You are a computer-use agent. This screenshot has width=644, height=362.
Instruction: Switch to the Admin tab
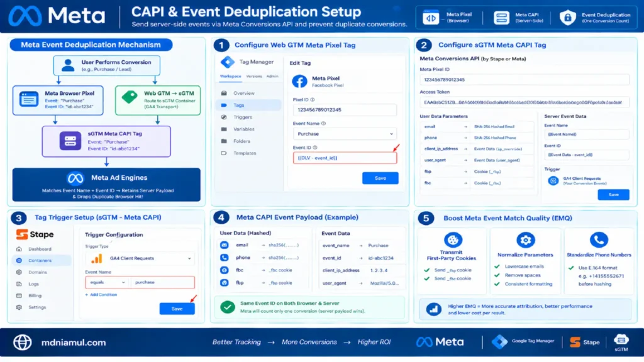(x=272, y=76)
